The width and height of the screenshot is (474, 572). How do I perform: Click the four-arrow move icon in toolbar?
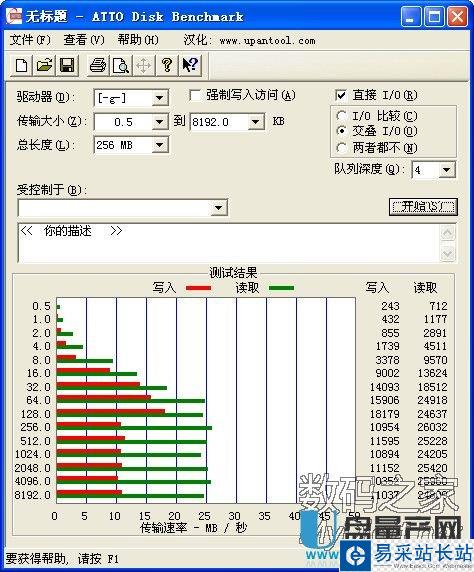tap(143, 65)
